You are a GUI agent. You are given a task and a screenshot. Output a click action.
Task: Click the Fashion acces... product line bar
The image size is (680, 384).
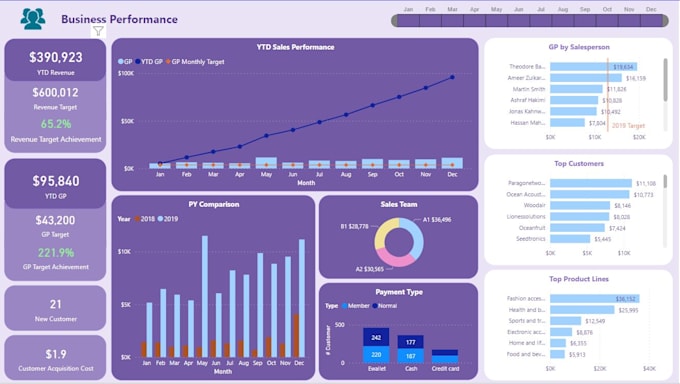tap(595, 299)
